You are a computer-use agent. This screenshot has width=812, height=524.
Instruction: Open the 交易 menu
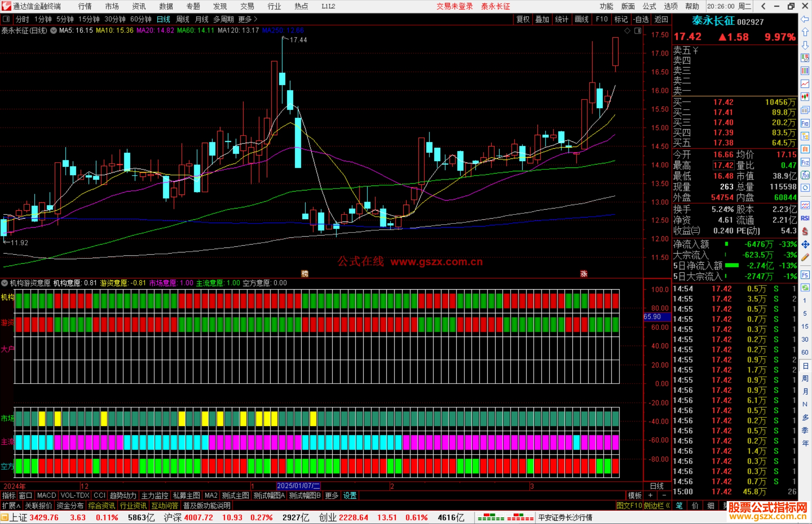tap(247, 6)
